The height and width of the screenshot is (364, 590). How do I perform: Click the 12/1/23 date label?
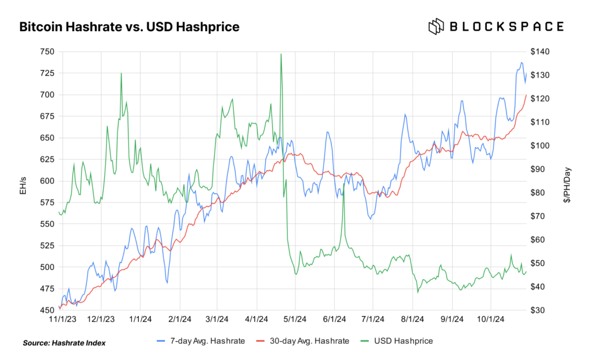101,319
